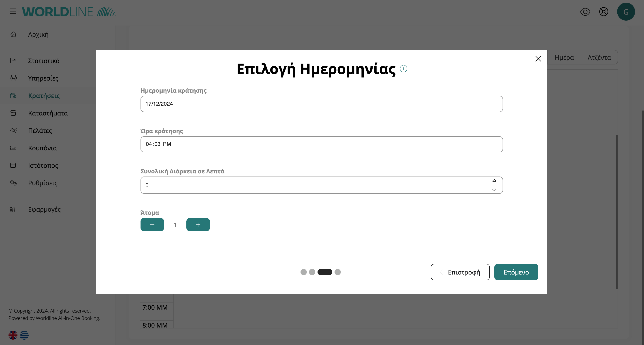Switch language to Greek flag

pos(24,335)
